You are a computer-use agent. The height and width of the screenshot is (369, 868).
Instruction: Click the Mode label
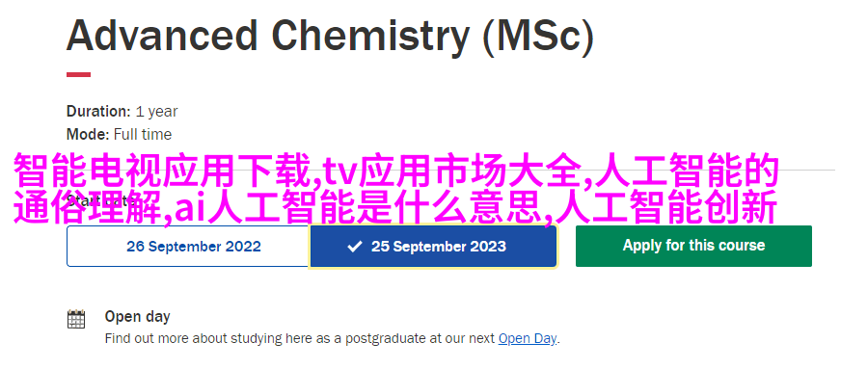tap(88, 135)
